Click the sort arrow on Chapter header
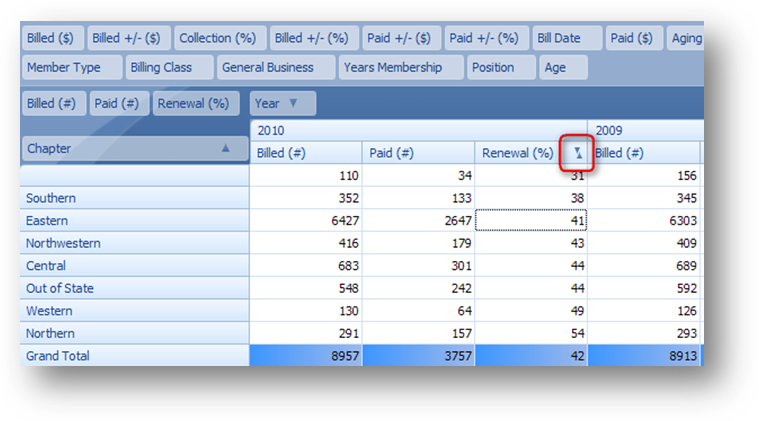 [226, 148]
